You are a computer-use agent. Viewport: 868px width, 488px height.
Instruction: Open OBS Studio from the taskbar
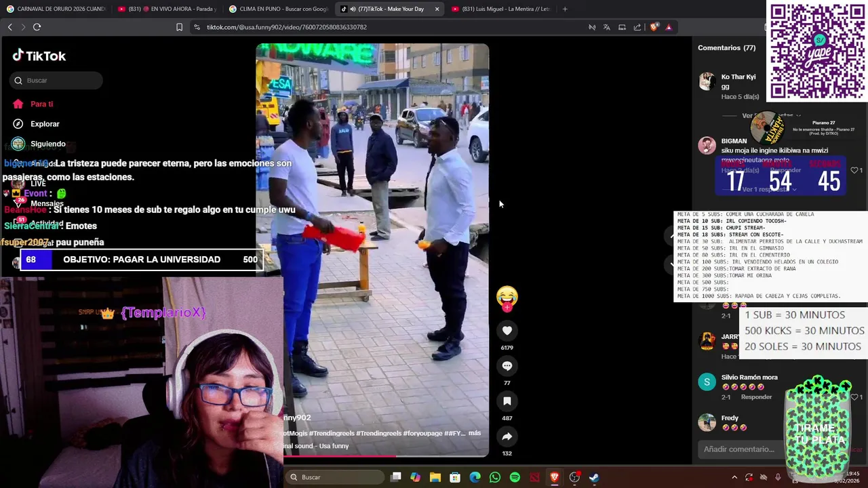click(574, 477)
